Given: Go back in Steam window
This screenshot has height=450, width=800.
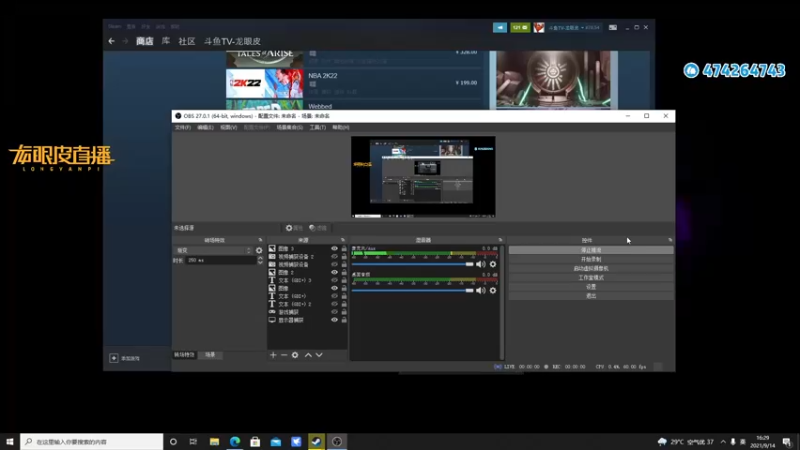Looking at the screenshot, I should pyautogui.click(x=111, y=41).
